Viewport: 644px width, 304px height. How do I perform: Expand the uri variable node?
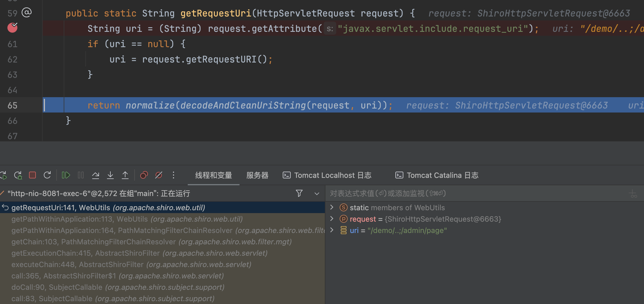[x=332, y=230]
